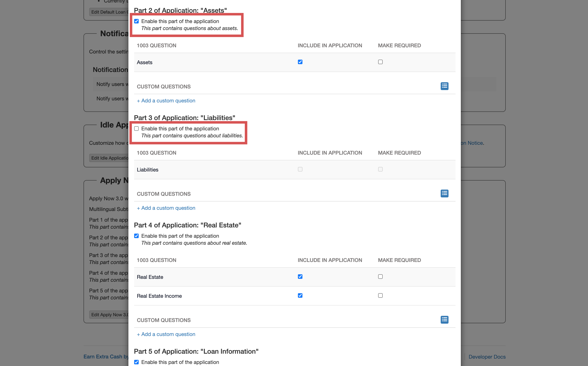Click the Liabilities custom questions list icon
This screenshot has width=588, height=366.
pos(444,193)
